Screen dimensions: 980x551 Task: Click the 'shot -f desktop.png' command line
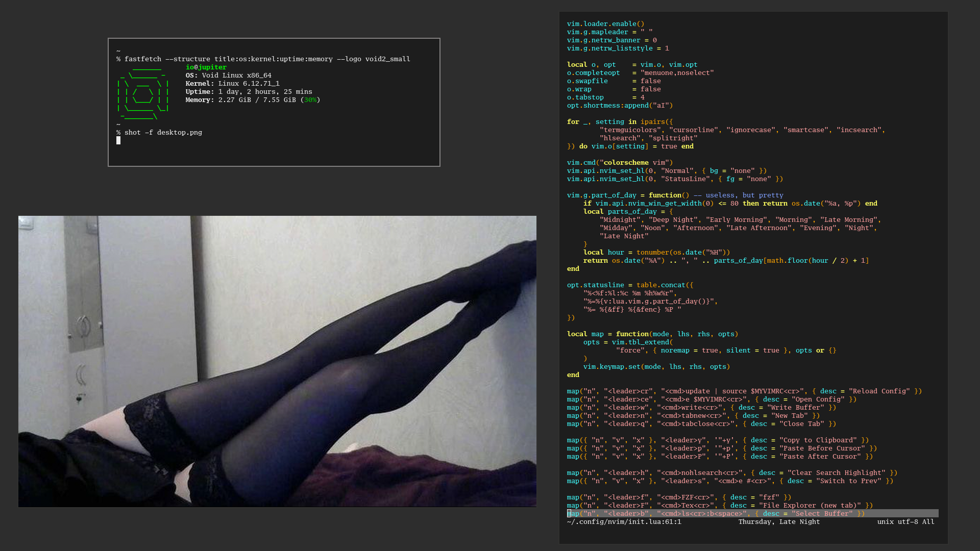click(163, 133)
